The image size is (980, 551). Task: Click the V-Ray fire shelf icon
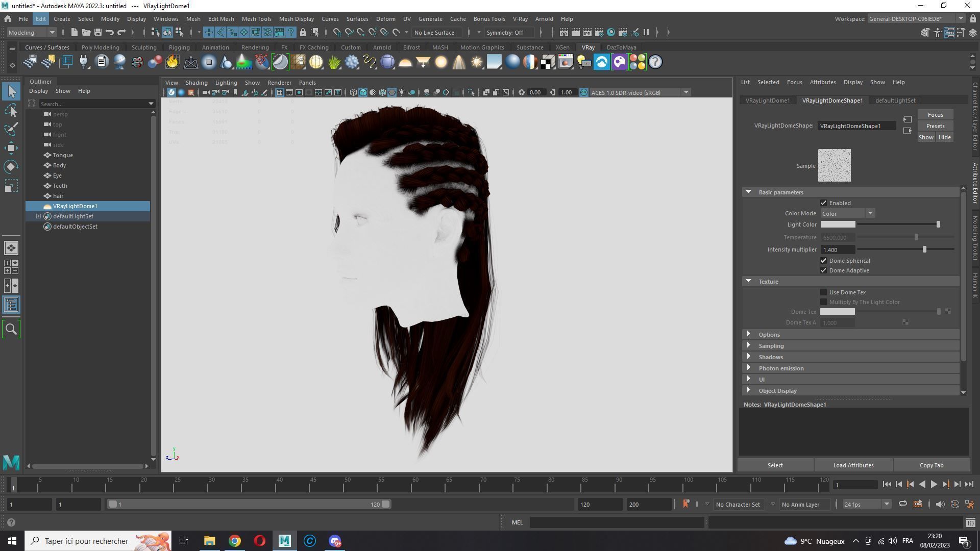[173, 62]
